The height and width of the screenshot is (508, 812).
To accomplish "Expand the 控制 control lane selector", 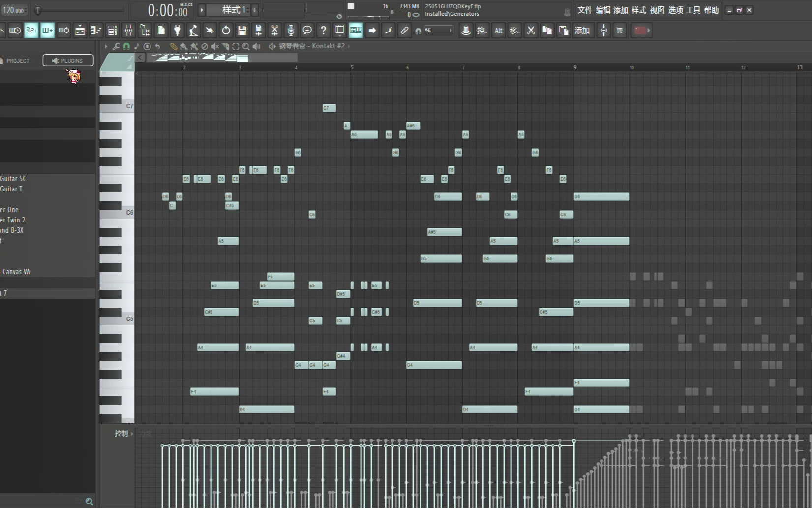I will tap(124, 434).
